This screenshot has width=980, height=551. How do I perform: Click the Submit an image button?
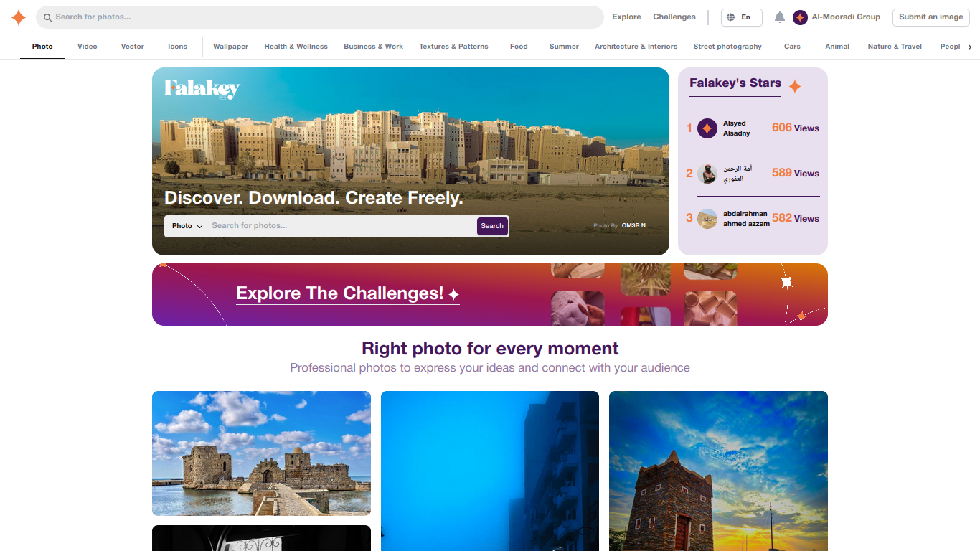point(930,17)
